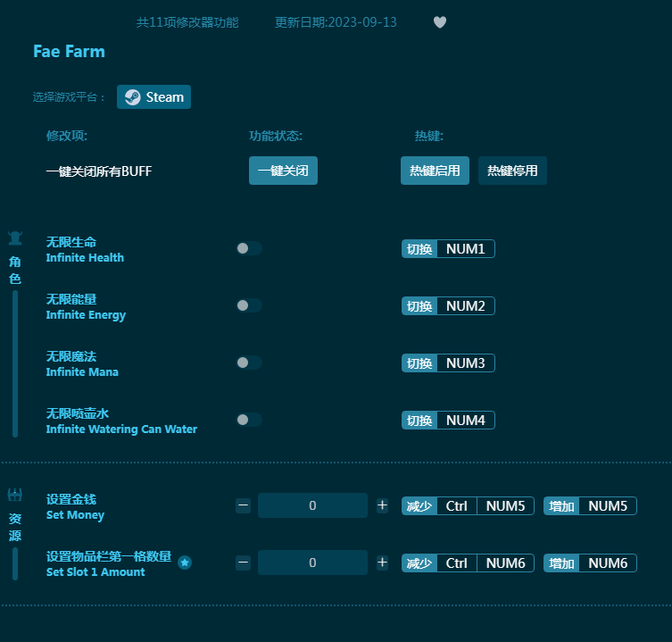
Task: Click NUM5 key of Set Money decrease hotkey
Action: pos(505,506)
